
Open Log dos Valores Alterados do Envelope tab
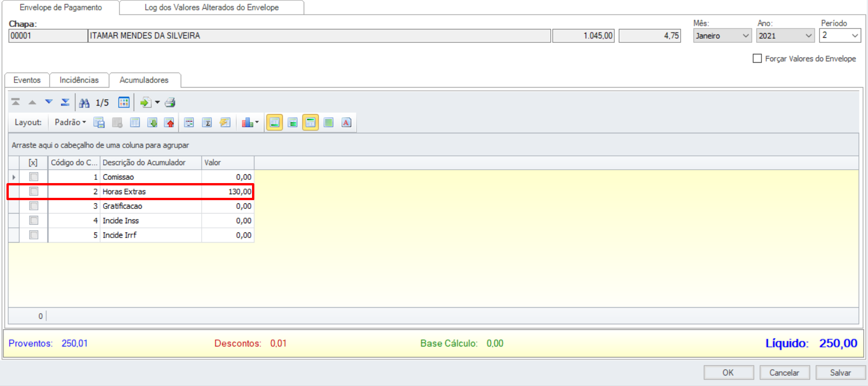[211, 8]
